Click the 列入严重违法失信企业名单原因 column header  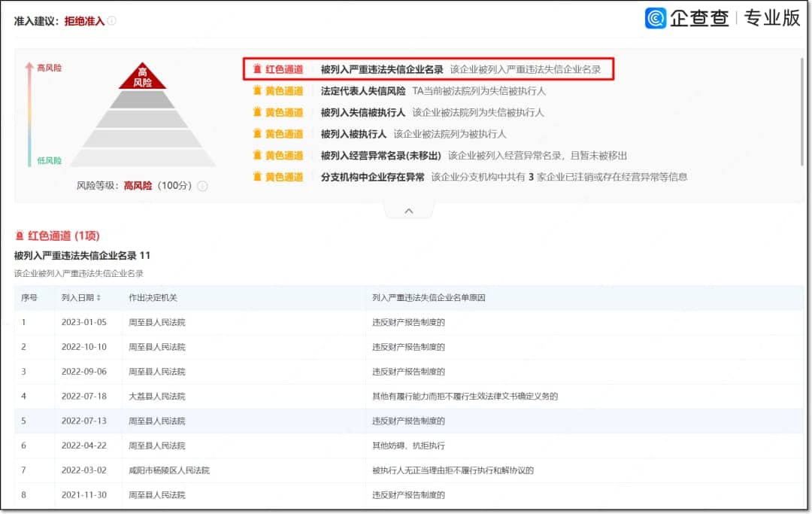coord(429,297)
